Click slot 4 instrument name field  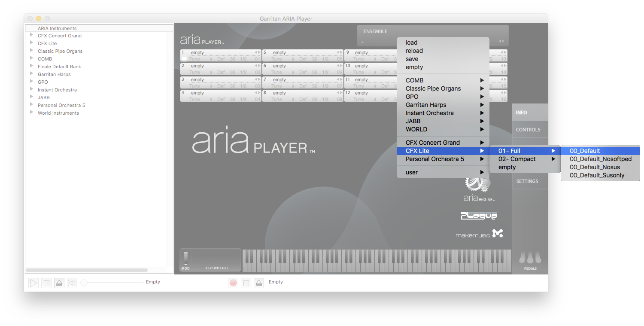[221, 93]
